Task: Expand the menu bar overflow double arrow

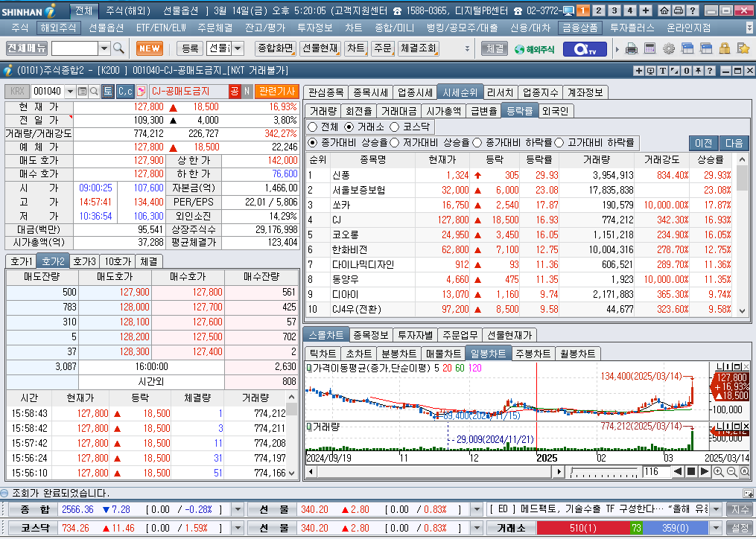Action: (x=749, y=28)
